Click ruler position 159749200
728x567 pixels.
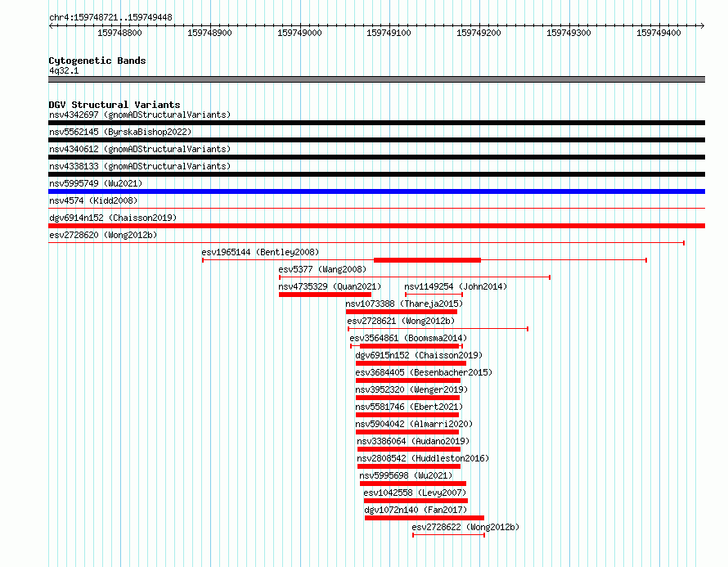click(479, 33)
